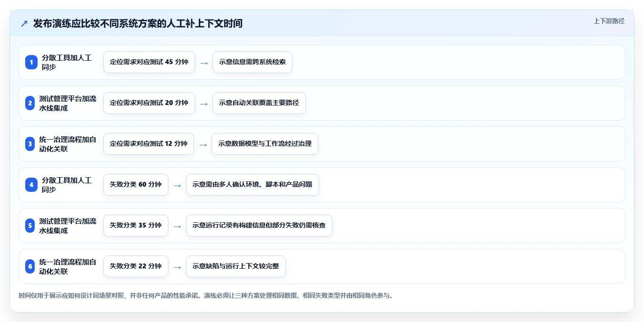Click the heading 发布演练应比较不同系统方案的人工补上下文时间

pos(138,23)
